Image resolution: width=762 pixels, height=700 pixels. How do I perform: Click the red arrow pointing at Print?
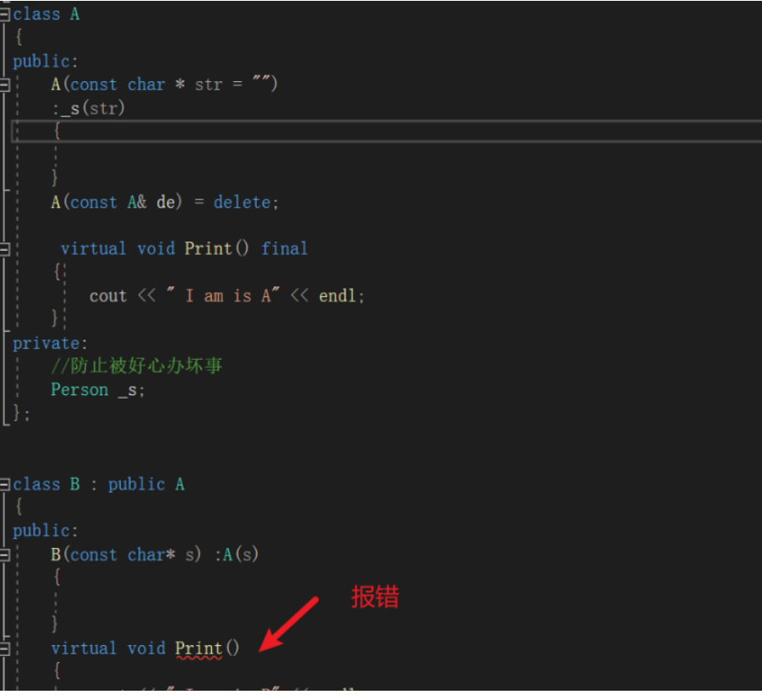[289, 625]
